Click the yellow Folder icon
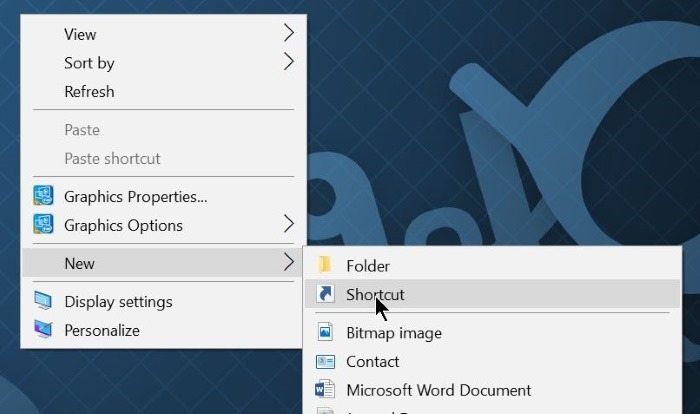Image resolution: width=700 pixels, height=414 pixels. (x=325, y=266)
